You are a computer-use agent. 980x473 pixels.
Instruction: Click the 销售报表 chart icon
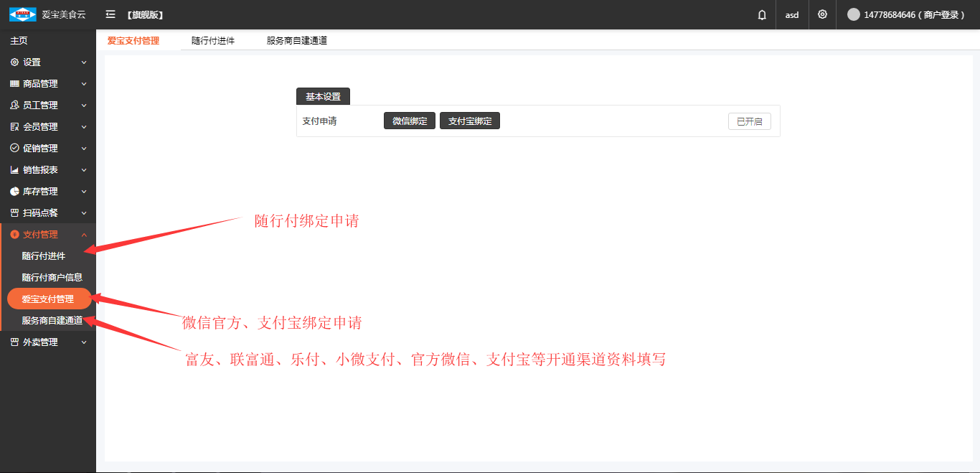14,170
